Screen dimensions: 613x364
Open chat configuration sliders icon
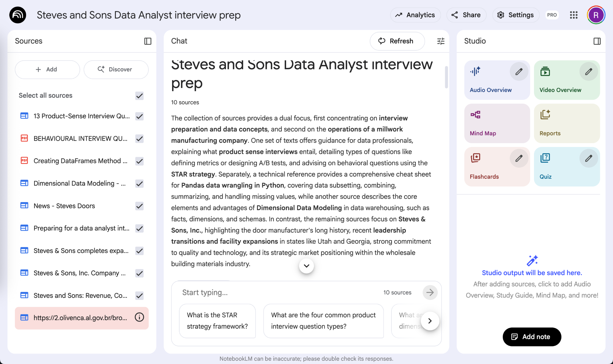(441, 41)
